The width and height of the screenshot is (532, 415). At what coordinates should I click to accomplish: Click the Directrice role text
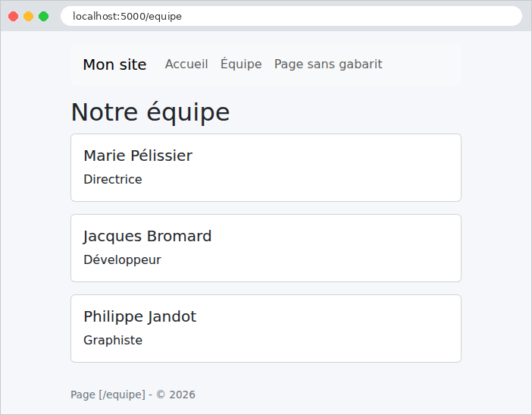click(113, 179)
